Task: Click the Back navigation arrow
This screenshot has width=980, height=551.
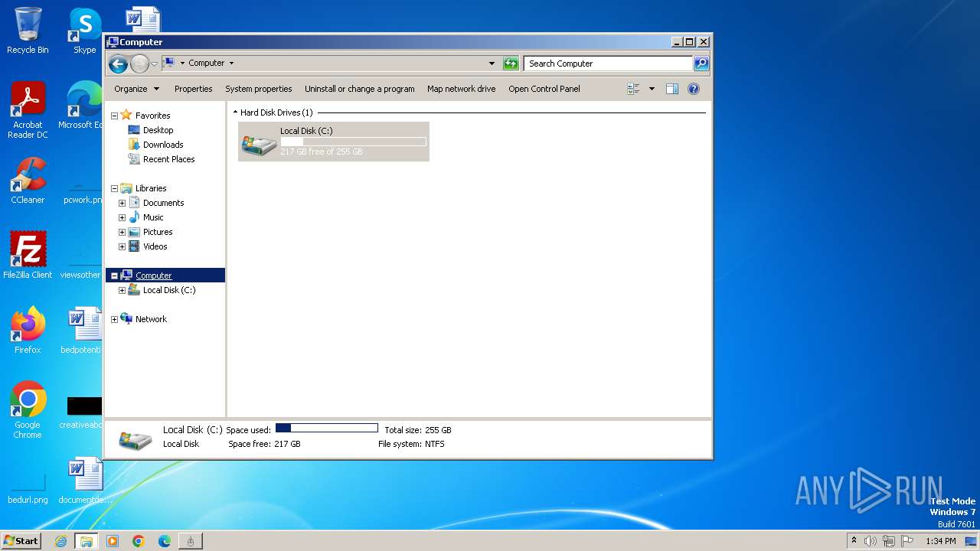Action: (118, 64)
